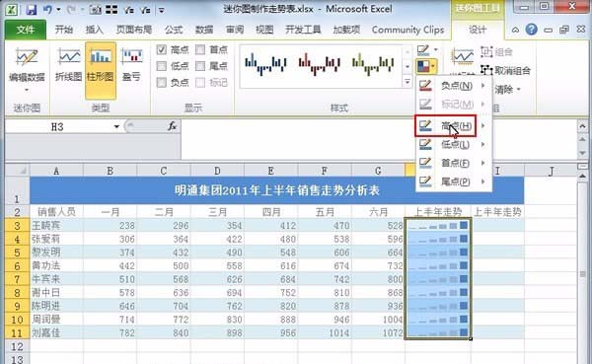The width and height of the screenshot is (592, 364).
Task: Choose the red sparkline style thumbnail
Action: (320, 64)
